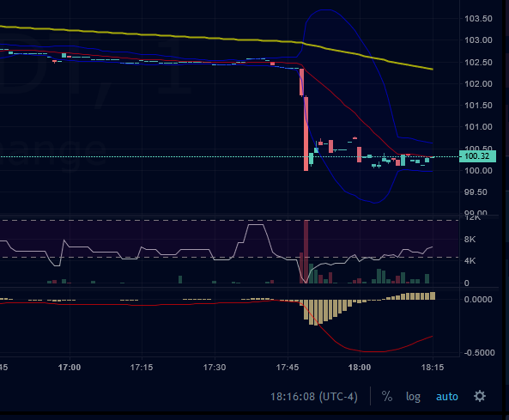
Task: Toggle the auto scale option
Action: point(446,397)
